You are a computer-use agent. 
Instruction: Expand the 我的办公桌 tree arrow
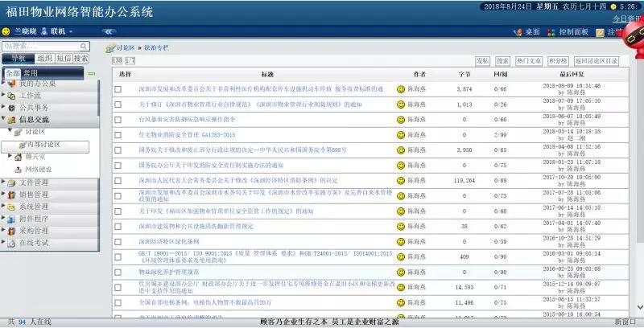point(4,83)
